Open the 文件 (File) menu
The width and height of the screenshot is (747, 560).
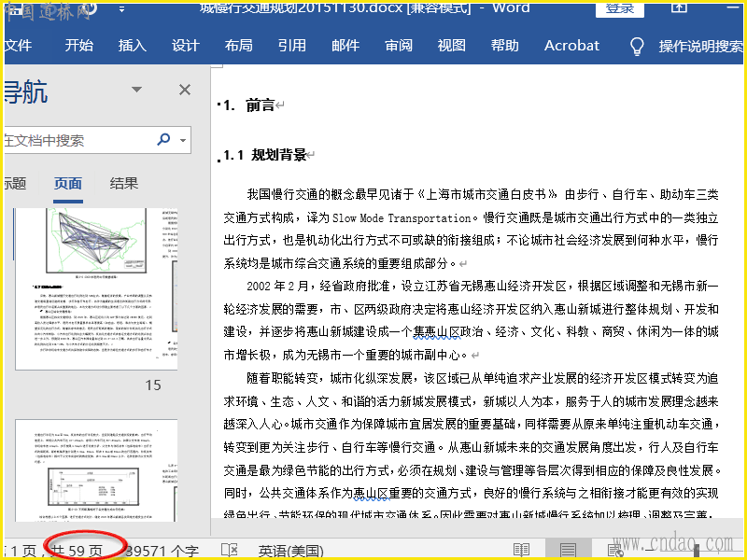click(x=18, y=46)
